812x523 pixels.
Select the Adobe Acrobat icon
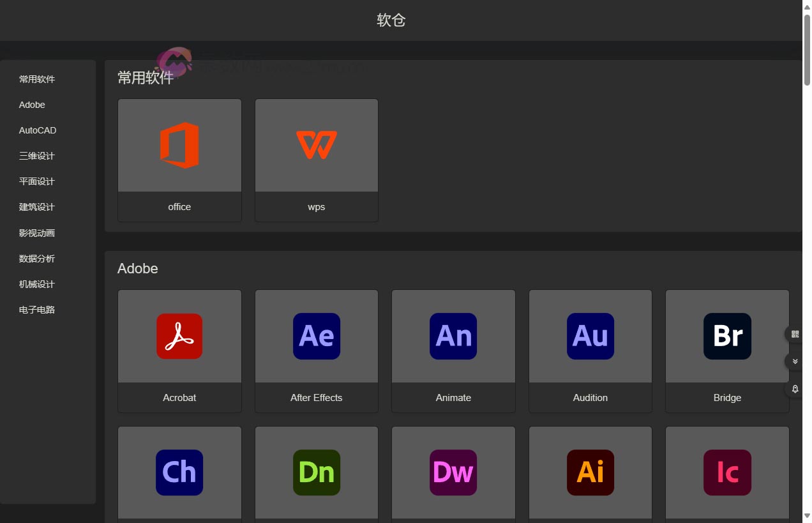179,336
